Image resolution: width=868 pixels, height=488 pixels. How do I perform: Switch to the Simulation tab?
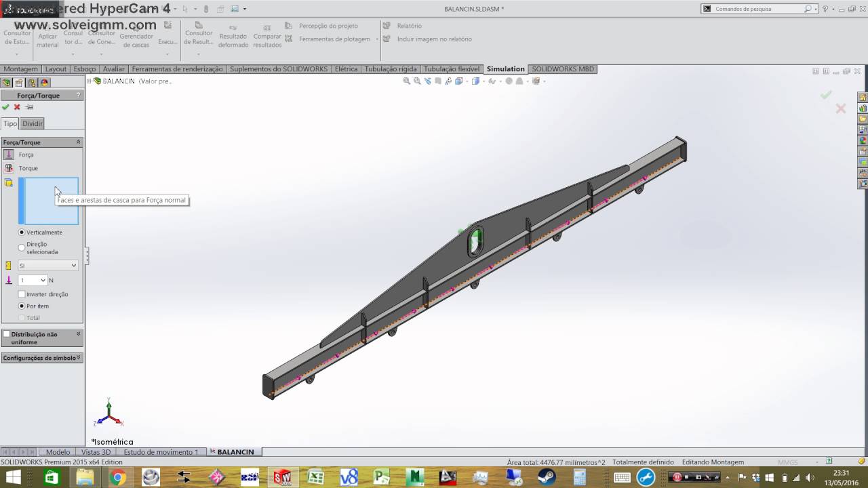pyautogui.click(x=506, y=69)
